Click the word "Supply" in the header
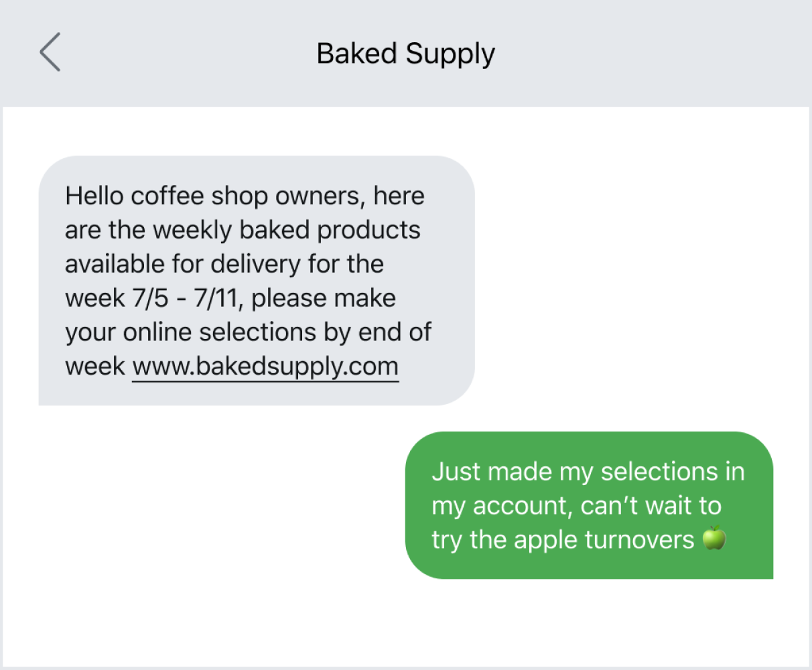The height and width of the screenshot is (670, 812). tap(450, 54)
